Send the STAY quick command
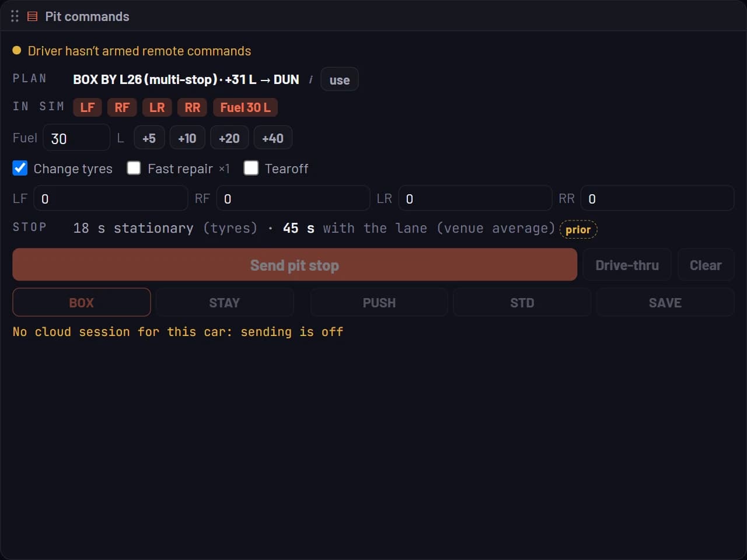The height and width of the screenshot is (560, 747). click(x=225, y=302)
